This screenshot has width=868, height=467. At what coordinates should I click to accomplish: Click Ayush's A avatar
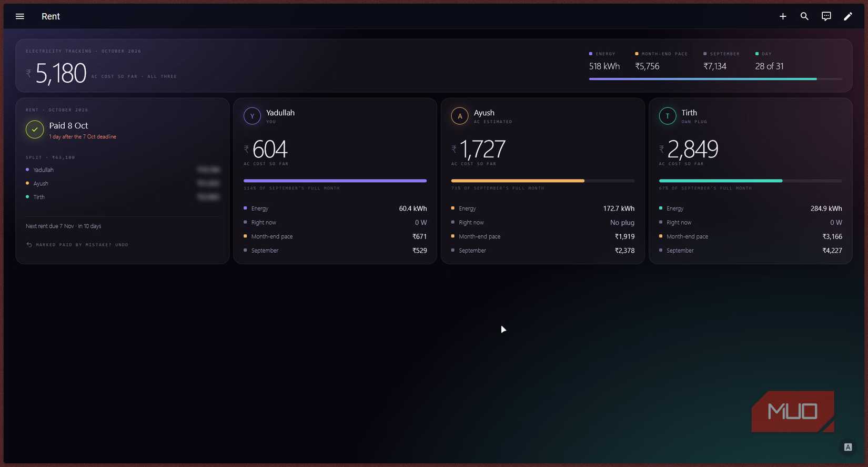[460, 116]
